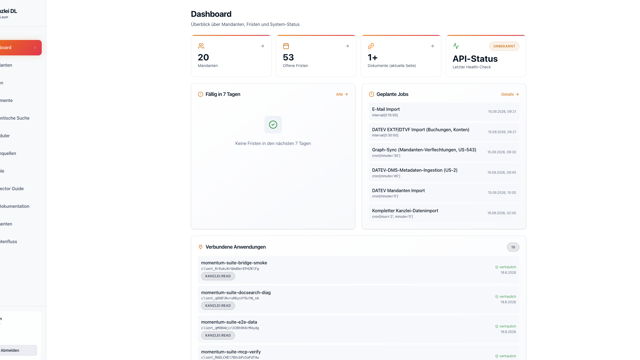This screenshot has width=640, height=360.
Task: Click the count badge in Verbundene Anwendungen header
Action: (x=513, y=247)
